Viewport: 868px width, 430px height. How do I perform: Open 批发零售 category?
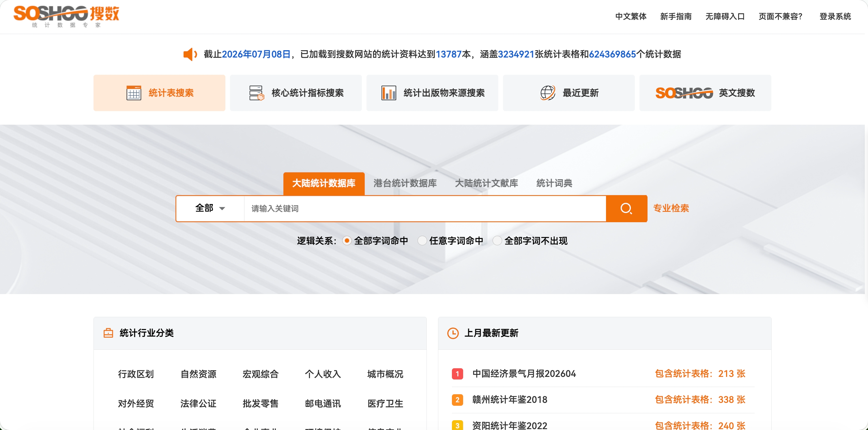[261, 403]
